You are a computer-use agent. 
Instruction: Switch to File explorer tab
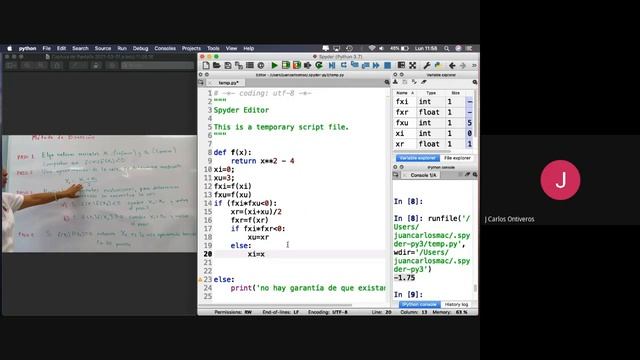(457, 158)
